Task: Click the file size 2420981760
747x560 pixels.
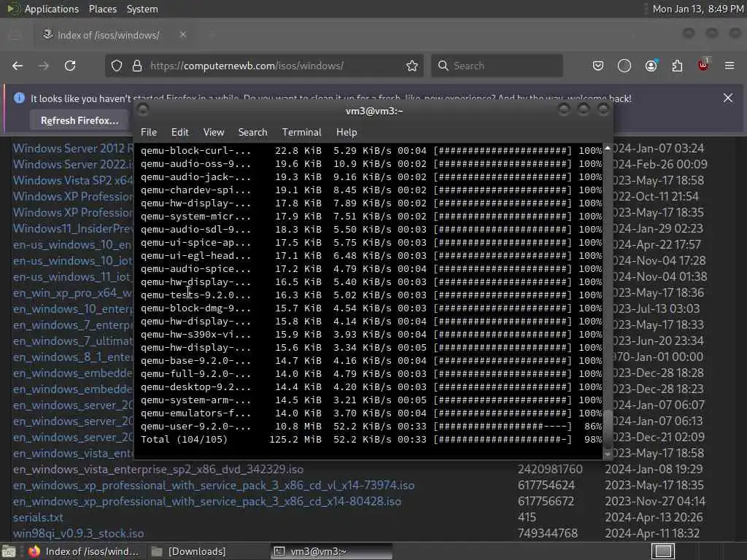Action: pos(550,470)
